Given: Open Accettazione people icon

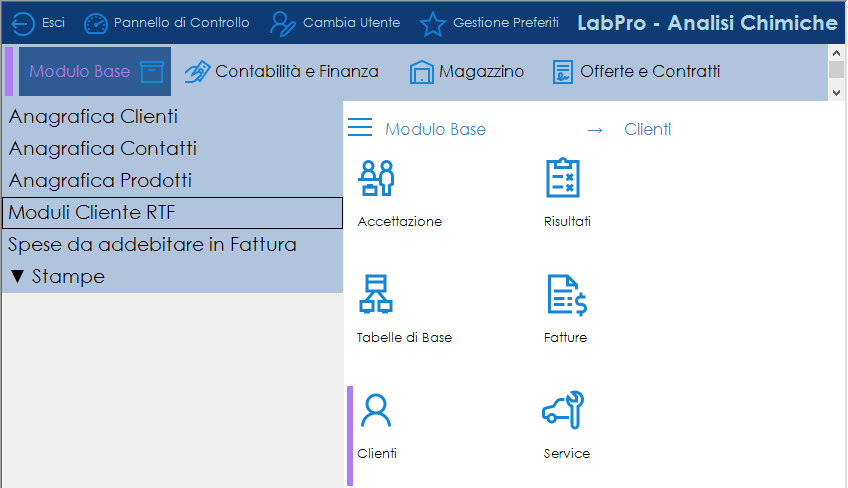Looking at the screenshot, I should [x=376, y=178].
